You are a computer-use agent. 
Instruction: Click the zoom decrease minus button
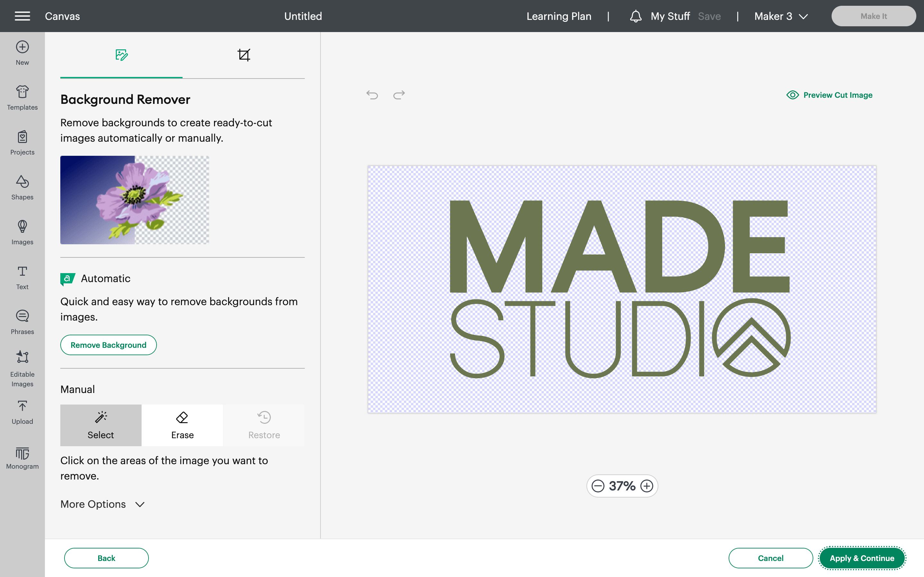coord(598,486)
